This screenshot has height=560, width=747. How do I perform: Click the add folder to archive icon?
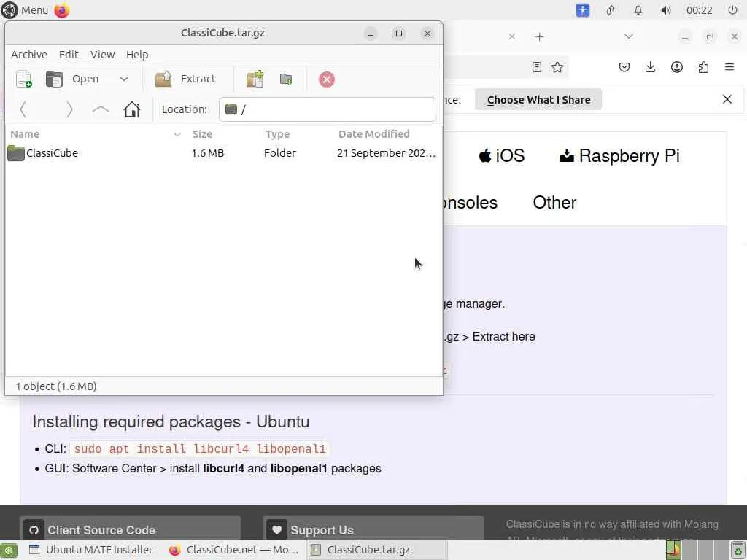[x=286, y=79]
